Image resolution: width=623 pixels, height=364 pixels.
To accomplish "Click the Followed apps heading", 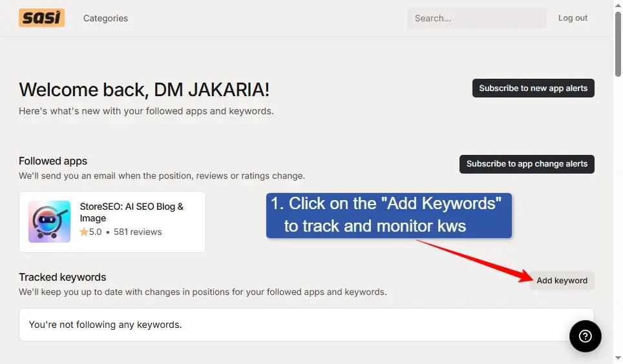I will coord(53,161).
